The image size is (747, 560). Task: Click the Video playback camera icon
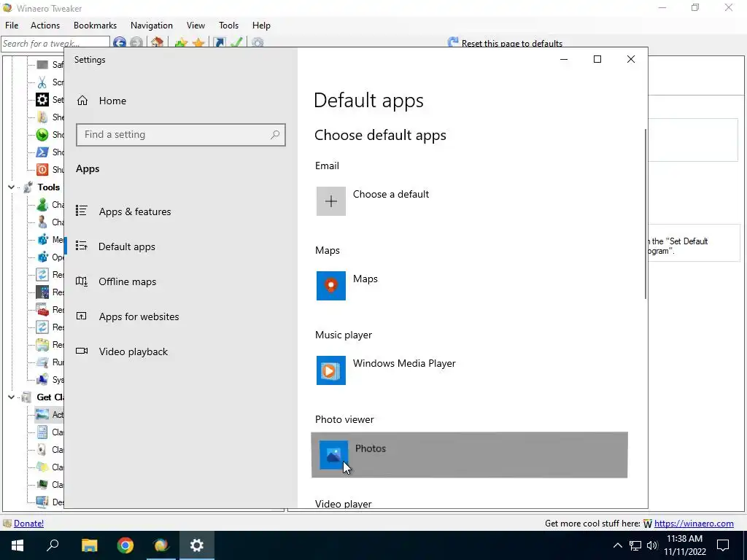click(x=82, y=351)
